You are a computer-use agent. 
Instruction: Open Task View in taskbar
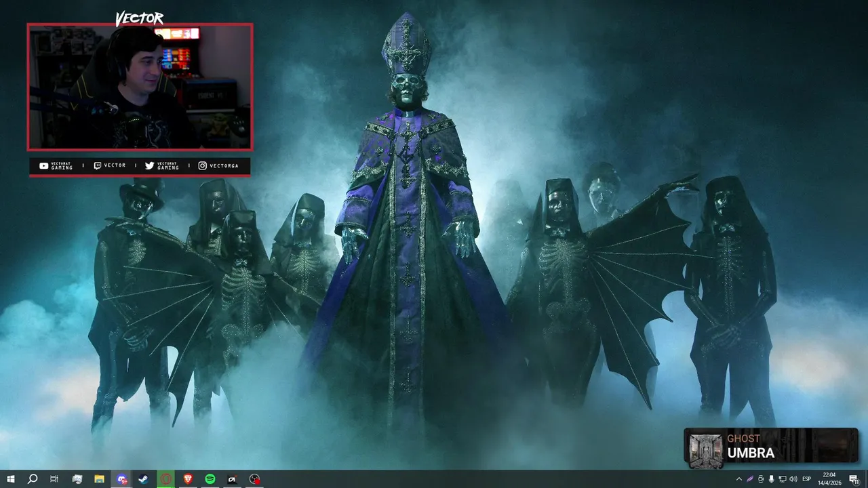[54, 479]
